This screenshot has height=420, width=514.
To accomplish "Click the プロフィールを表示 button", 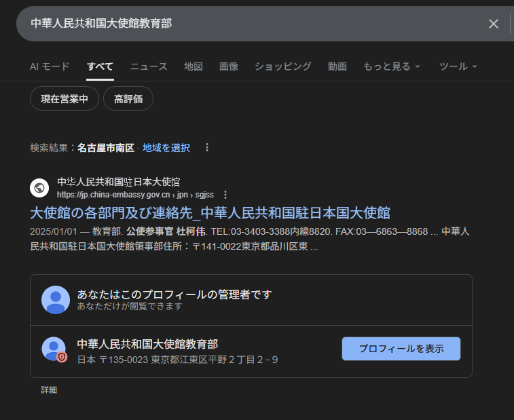I will [401, 349].
